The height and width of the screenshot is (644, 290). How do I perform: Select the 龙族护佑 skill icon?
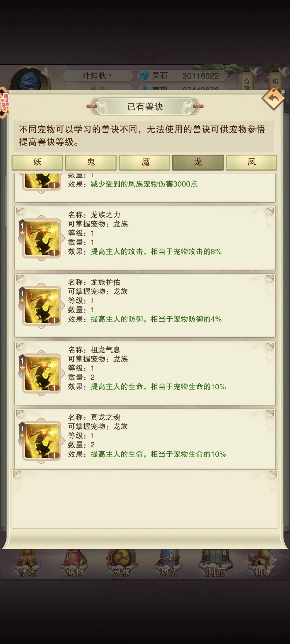click(x=42, y=306)
